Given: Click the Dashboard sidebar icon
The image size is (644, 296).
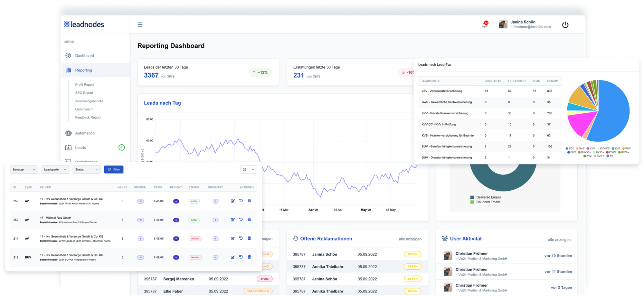Looking at the screenshot, I should click(68, 55).
